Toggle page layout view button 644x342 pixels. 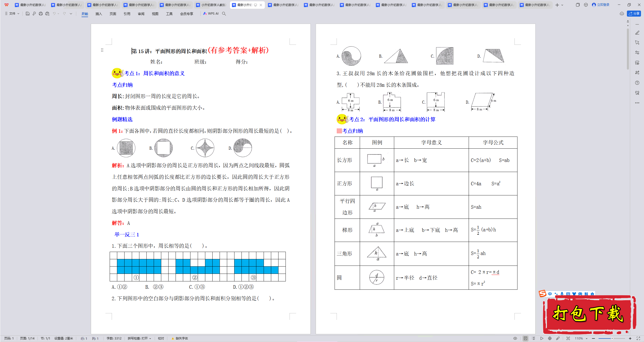point(525,338)
